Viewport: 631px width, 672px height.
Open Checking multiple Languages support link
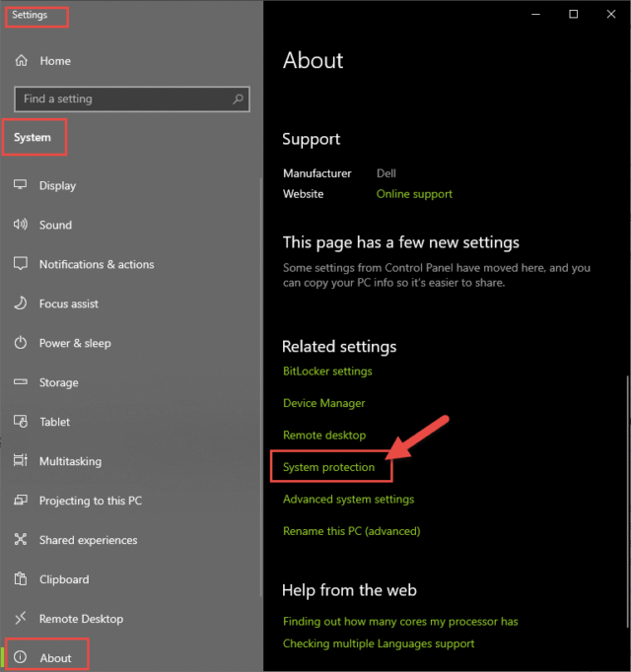[379, 643]
